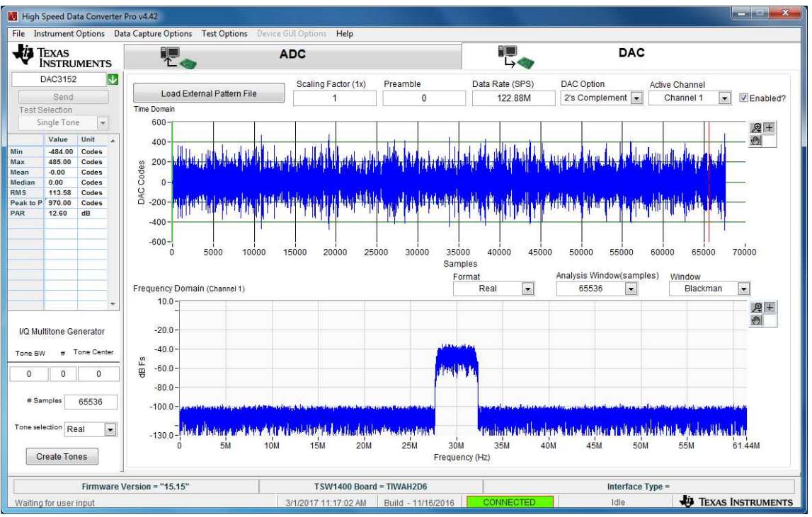Expand the Analysis Window samples dropdown

point(631,289)
